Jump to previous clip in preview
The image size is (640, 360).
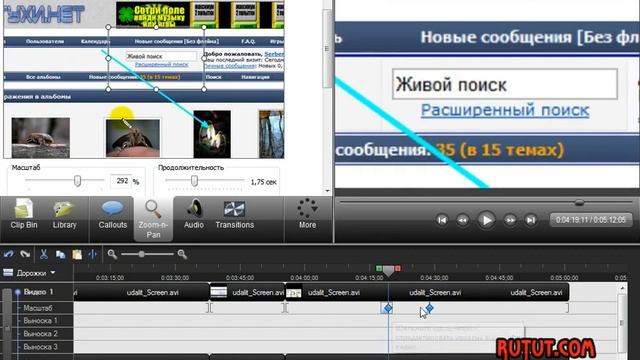pyautogui.click(x=442, y=220)
